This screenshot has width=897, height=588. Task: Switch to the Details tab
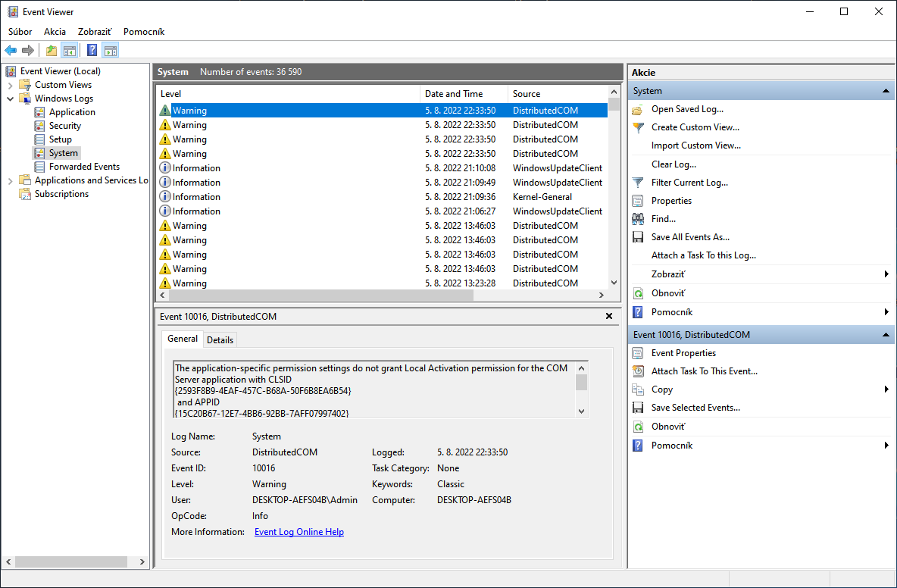coord(220,340)
